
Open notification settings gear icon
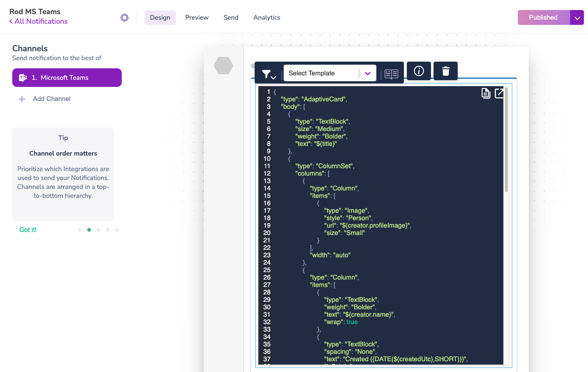pos(125,17)
